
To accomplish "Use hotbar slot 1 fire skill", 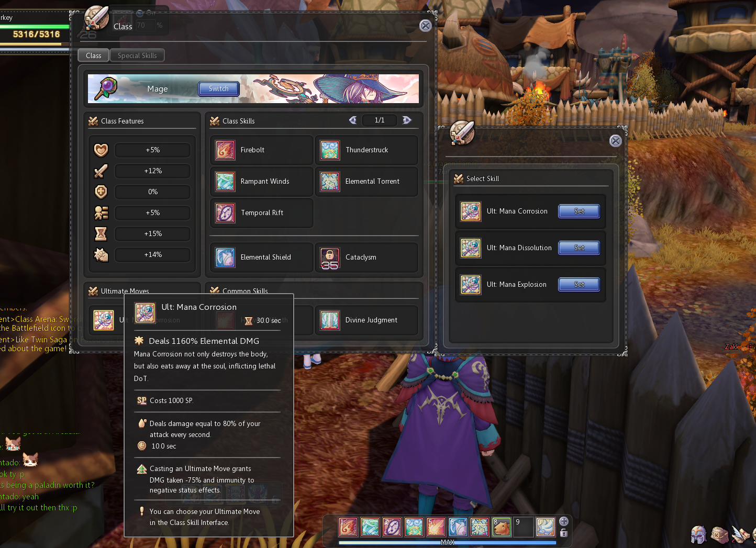I will pos(348,527).
